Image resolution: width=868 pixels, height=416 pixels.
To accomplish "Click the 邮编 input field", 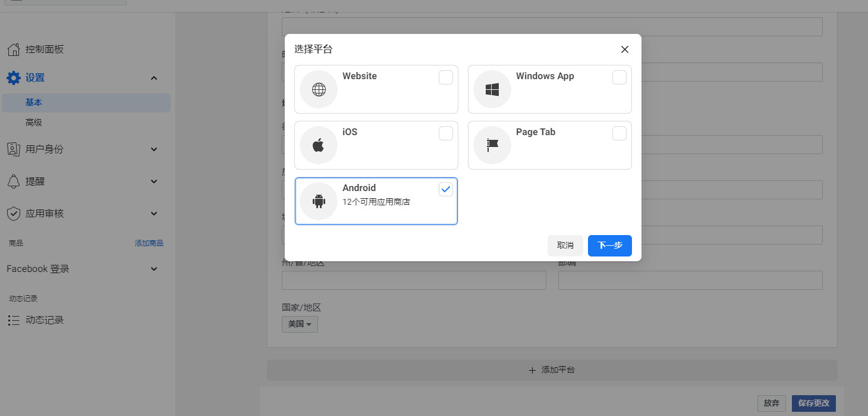I will (690, 280).
